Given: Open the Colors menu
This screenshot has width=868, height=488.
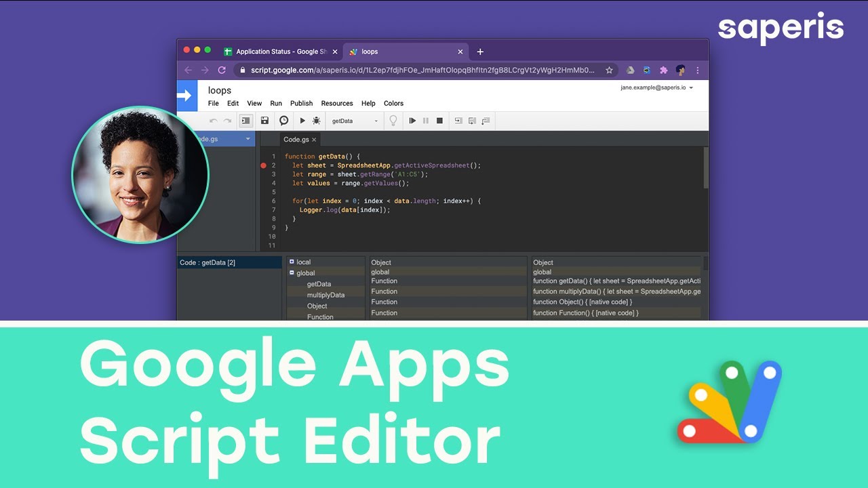Looking at the screenshot, I should click(393, 104).
